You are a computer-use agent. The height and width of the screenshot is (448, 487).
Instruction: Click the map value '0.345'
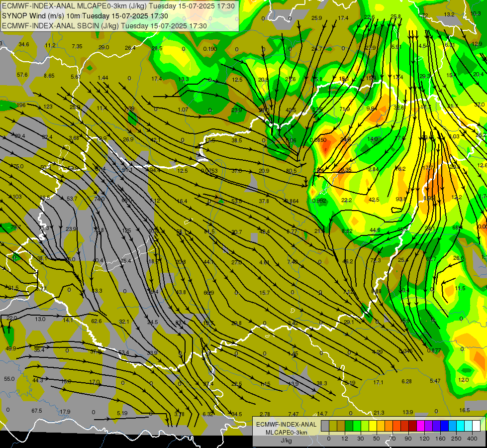pyautogui.click(x=405, y=351)
